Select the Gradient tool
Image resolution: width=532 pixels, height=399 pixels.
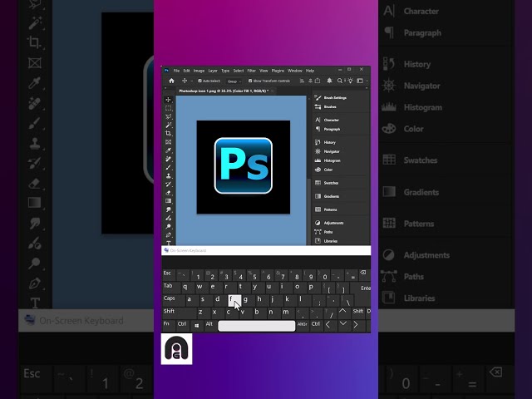coord(168,201)
